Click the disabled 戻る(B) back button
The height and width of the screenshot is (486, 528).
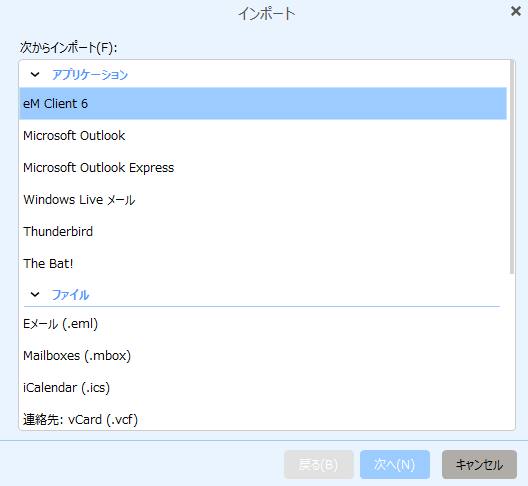click(x=319, y=464)
